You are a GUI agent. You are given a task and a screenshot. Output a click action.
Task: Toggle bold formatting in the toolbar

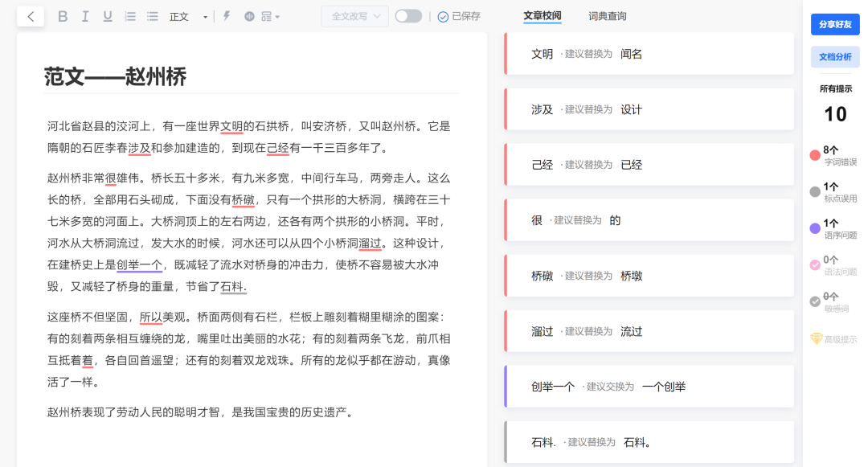coord(63,15)
